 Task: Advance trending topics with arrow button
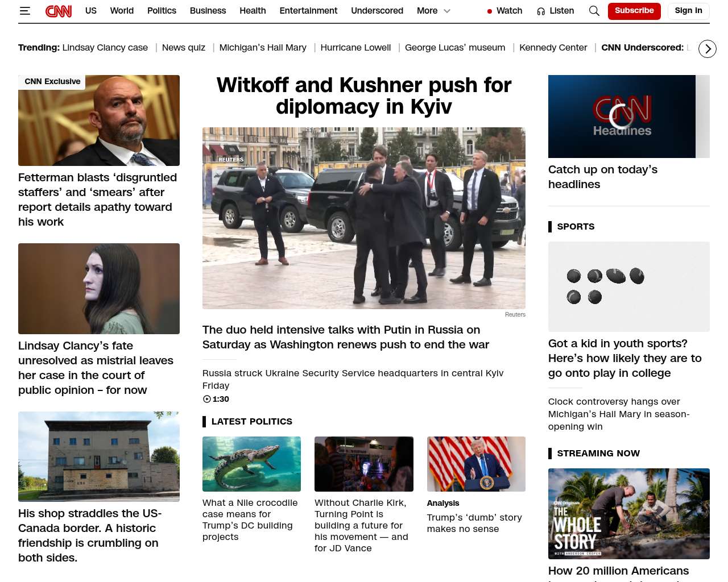tap(708, 49)
